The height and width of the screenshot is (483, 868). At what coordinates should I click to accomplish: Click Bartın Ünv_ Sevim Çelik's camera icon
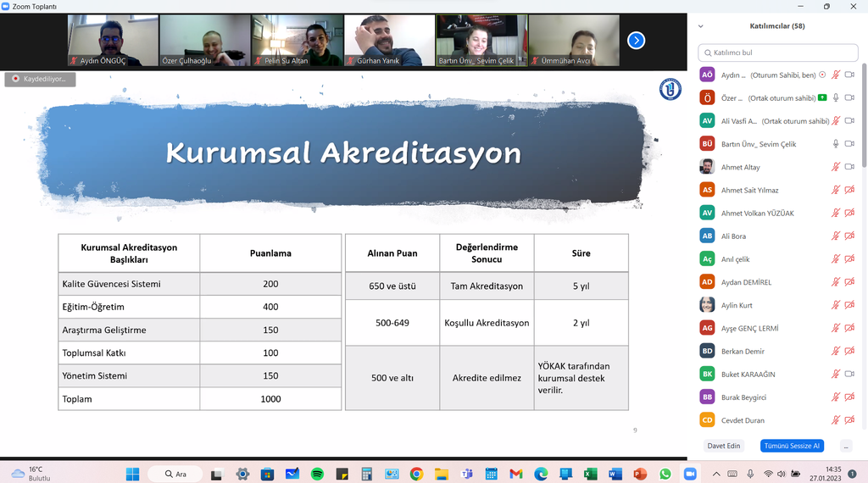pos(850,144)
